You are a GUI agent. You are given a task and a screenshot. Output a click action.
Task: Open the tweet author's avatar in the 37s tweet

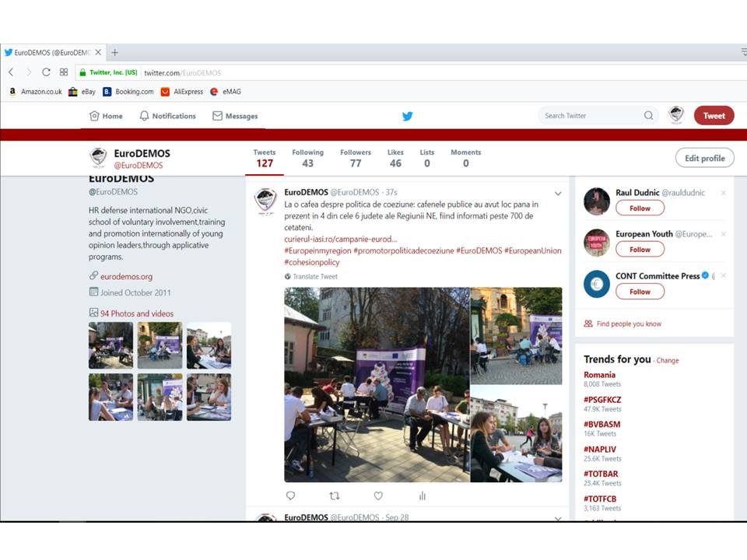click(265, 201)
